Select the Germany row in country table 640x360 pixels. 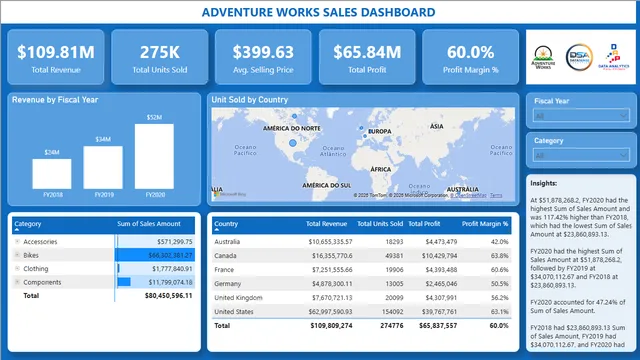point(362,283)
